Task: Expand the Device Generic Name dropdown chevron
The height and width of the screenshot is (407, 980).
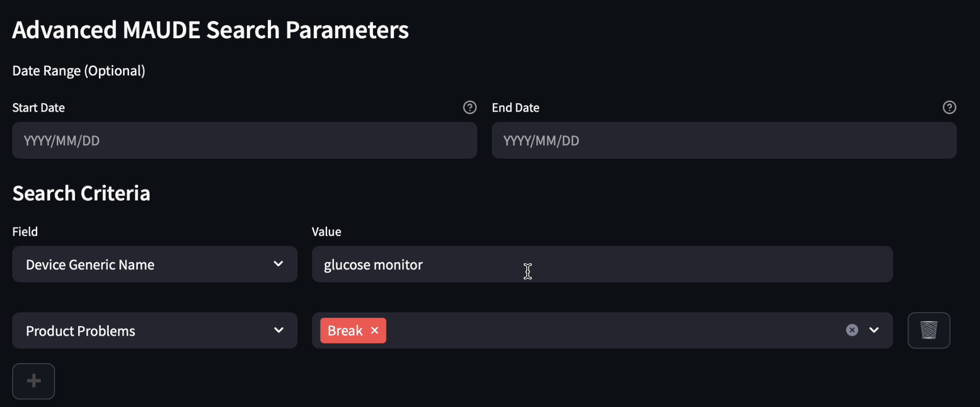Action: click(x=278, y=264)
